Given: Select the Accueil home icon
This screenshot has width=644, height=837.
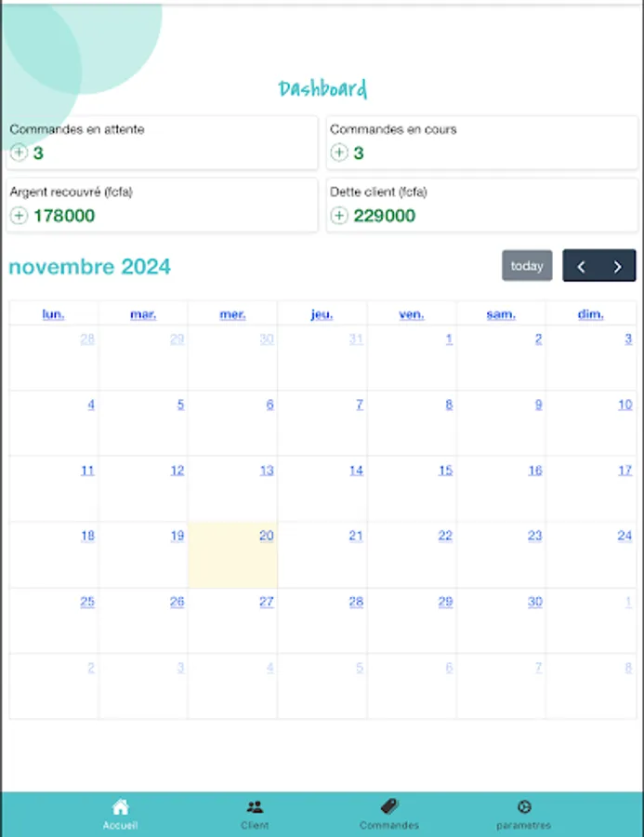Looking at the screenshot, I should 120,806.
